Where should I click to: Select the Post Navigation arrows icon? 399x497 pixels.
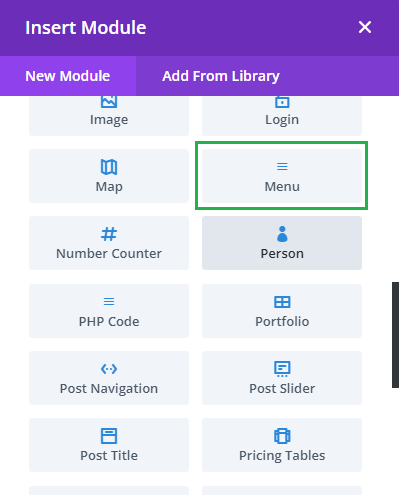109,369
